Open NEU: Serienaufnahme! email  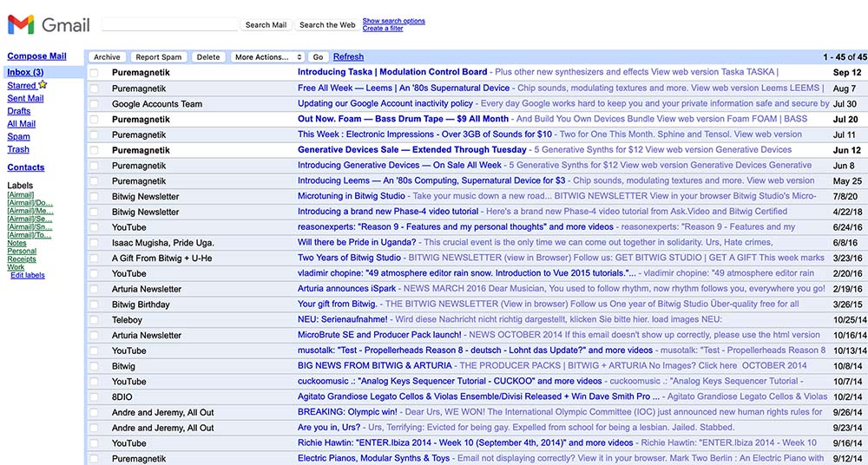343,320
